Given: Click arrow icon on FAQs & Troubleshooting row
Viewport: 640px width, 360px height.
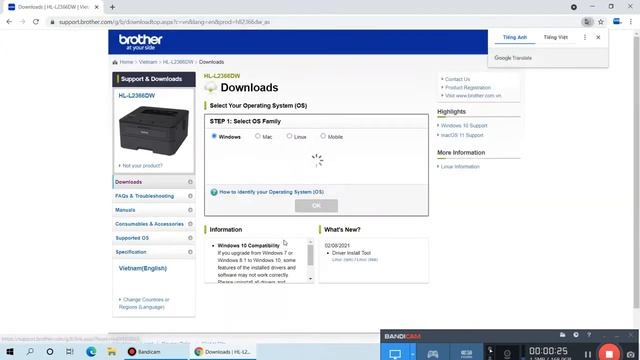Looking at the screenshot, I should tap(190, 196).
